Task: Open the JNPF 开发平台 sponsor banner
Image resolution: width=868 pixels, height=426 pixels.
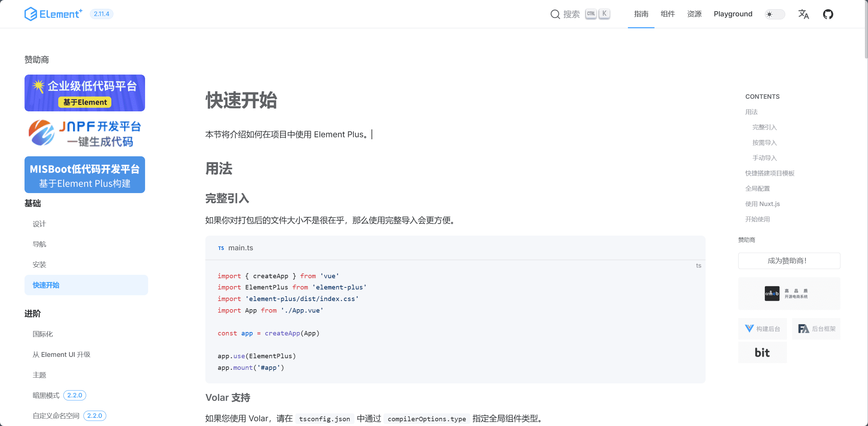Action: 85,133
